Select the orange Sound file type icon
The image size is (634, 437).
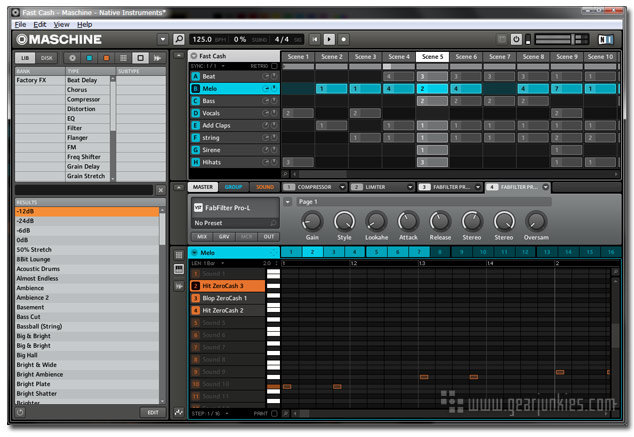[107, 58]
